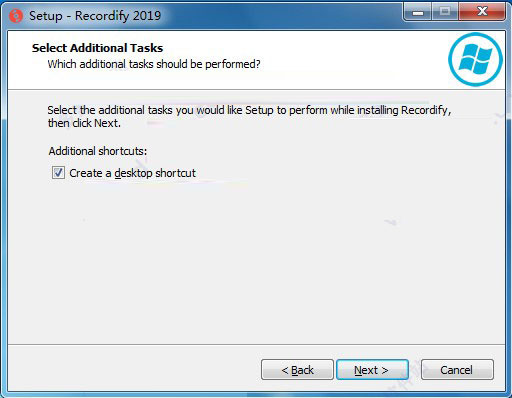
Task: Click the empty area left of Back button
Action: coord(133,369)
